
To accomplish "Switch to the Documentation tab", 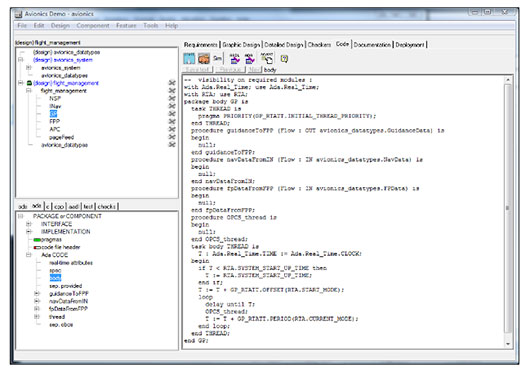I will pos(372,45).
